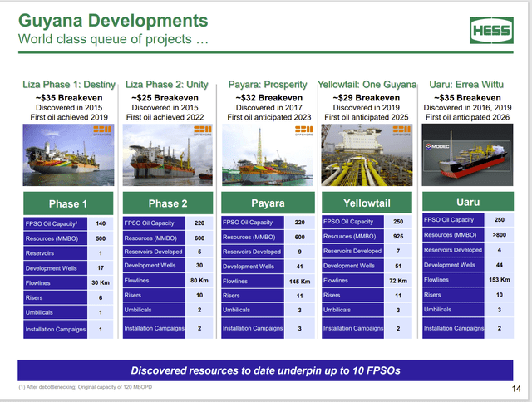Click Uaru Reservoirs Developed value 4

point(499,250)
